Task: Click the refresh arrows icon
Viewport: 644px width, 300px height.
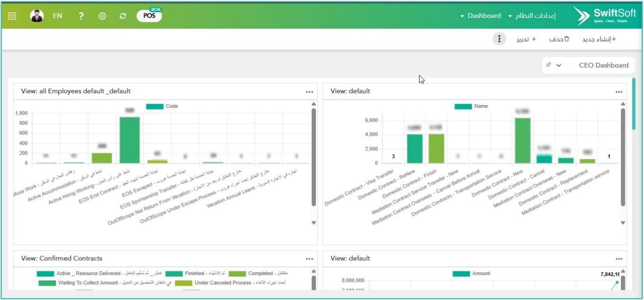Action: [x=123, y=16]
